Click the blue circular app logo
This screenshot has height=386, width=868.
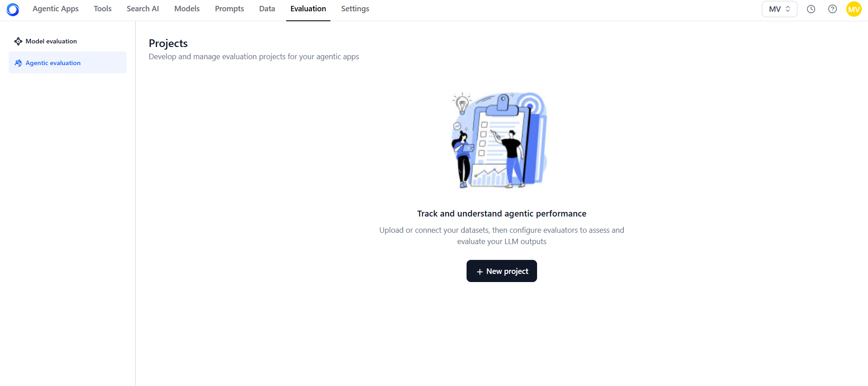click(13, 9)
